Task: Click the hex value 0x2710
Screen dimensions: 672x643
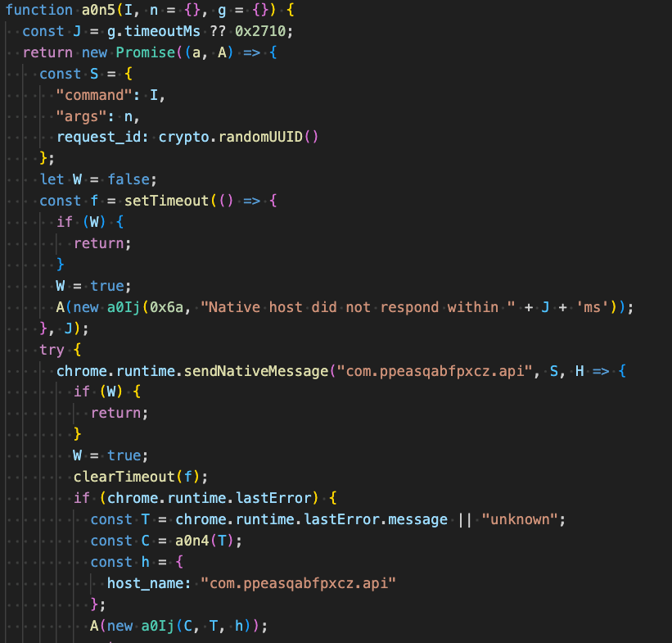Action: coord(260,31)
